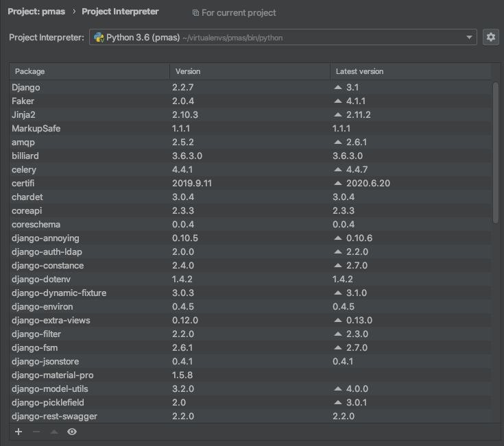Click the upgrade arrow beside certifi 2020.6.20
504x446 pixels.
pyautogui.click(x=338, y=183)
